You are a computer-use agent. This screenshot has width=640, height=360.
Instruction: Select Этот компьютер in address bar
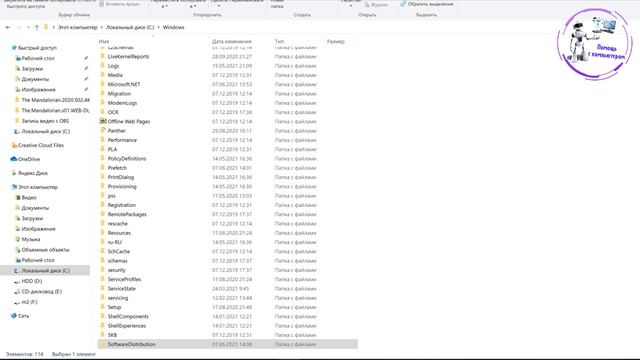click(x=78, y=27)
